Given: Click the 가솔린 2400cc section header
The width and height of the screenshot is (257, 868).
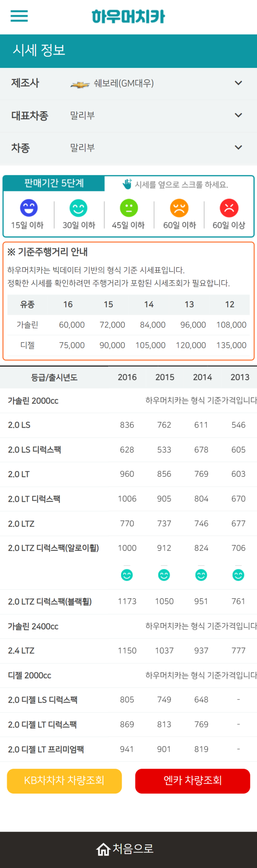Looking at the screenshot, I should coord(33,626).
